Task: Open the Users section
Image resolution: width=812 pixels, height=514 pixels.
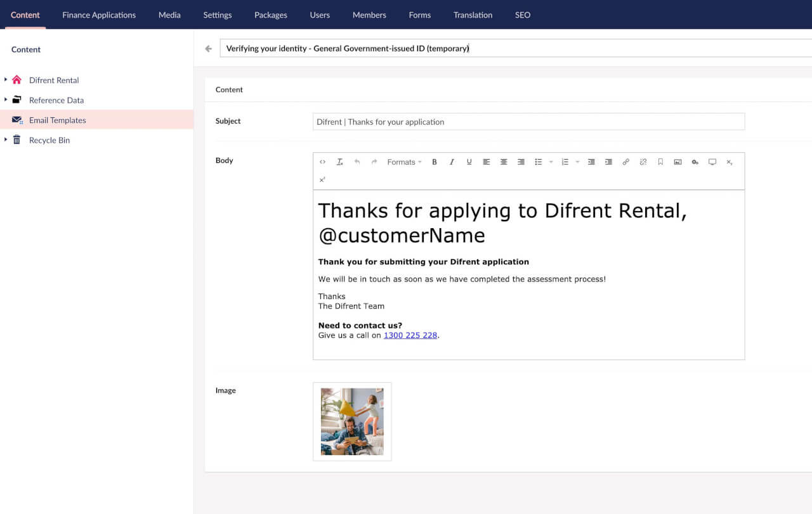Action: (x=320, y=15)
